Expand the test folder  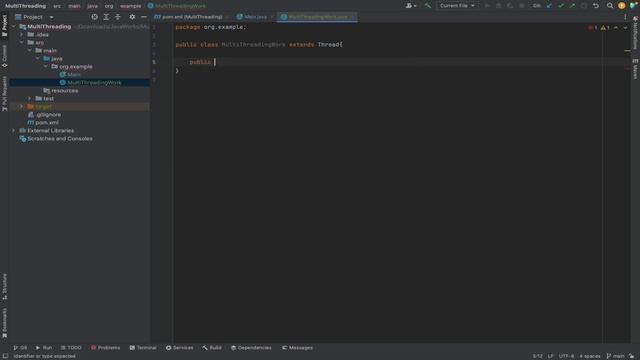tap(30, 98)
